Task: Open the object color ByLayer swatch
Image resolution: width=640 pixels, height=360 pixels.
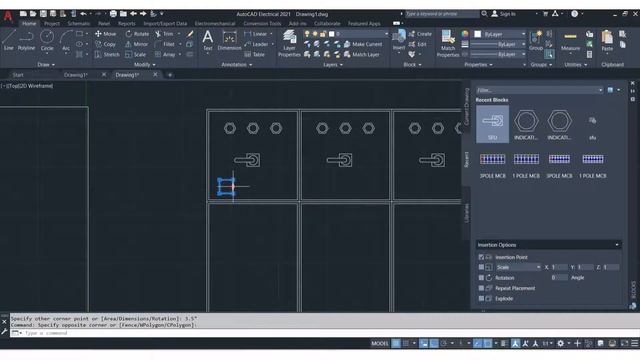Action: 477,34
